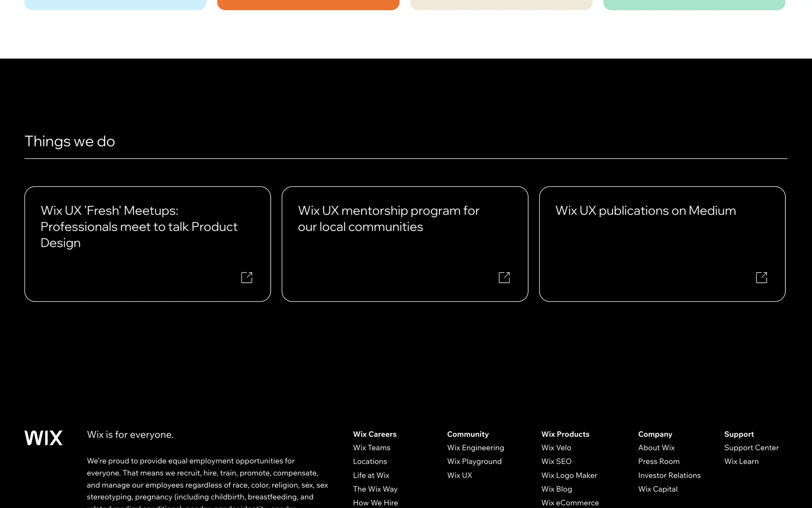Open the Locations footer link

pyautogui.click(x=370, y=461)
